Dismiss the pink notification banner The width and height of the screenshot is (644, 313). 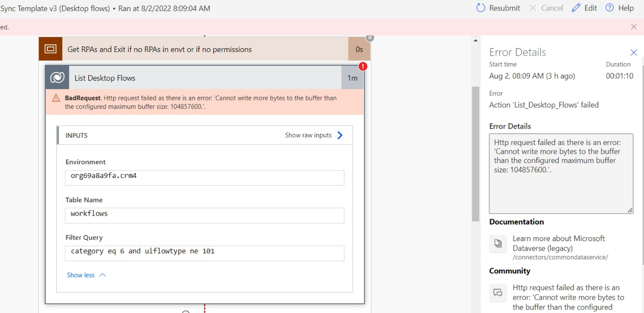click(634, 26)
